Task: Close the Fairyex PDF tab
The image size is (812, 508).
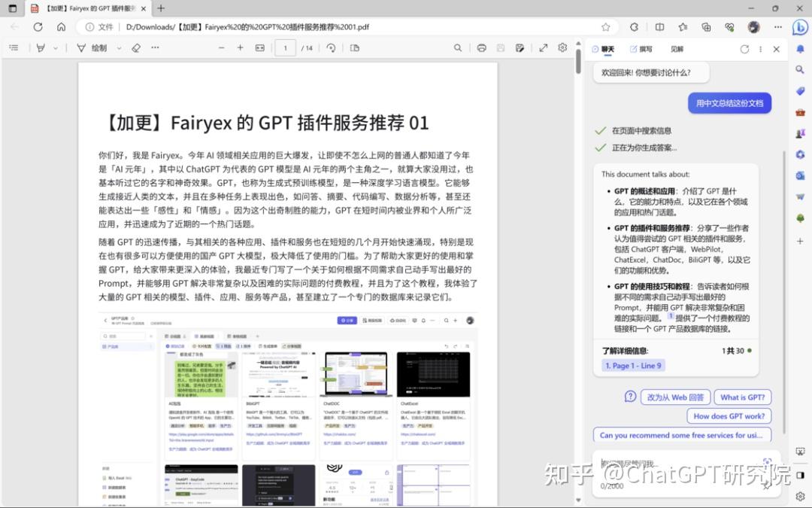Action: (x=144, y=8)
